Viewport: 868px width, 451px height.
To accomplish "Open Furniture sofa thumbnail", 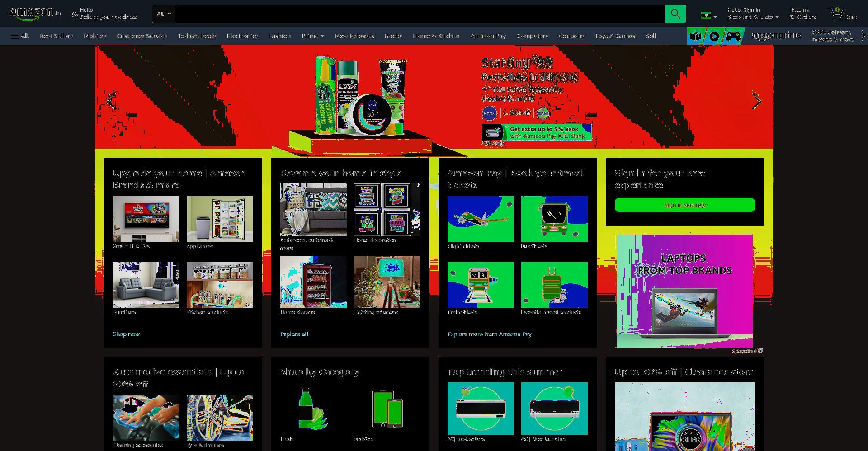I will coord(146,285).
